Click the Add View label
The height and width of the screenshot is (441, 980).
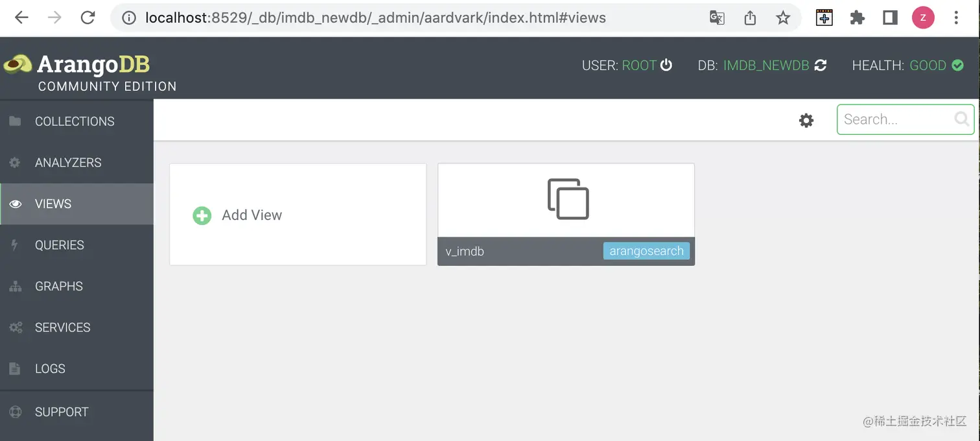click(252, 215)
